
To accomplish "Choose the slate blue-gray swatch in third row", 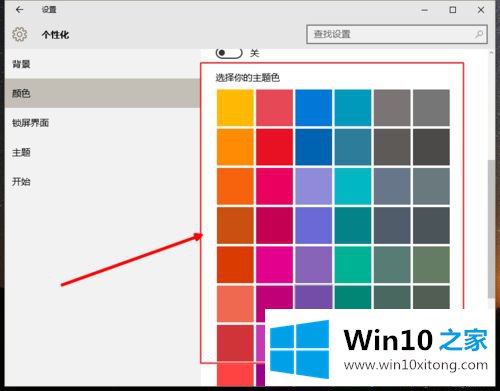I will click(392, 186).
